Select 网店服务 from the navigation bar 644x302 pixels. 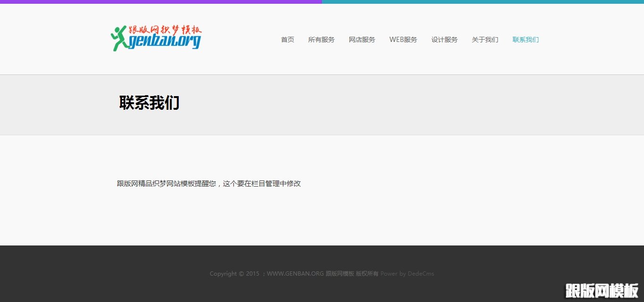tap(362, 40)
